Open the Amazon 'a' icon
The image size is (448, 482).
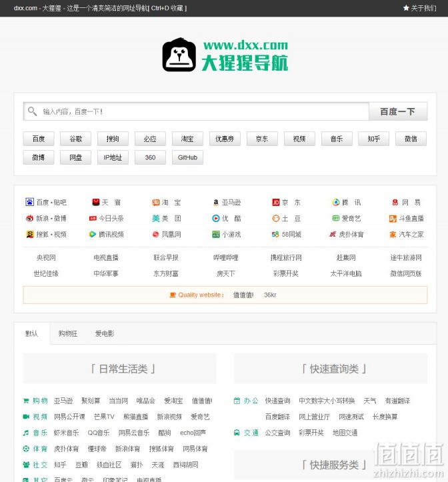point(216,202)
